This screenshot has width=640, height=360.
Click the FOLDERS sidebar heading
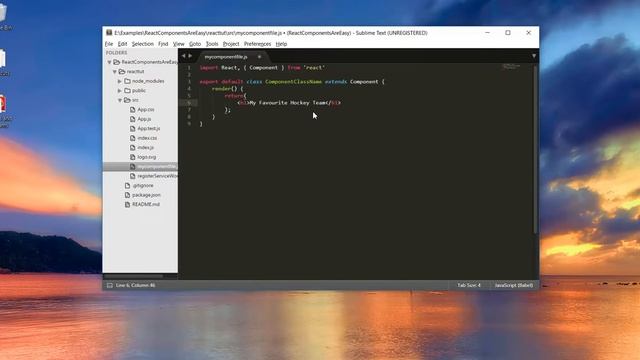tap(116, 53)
